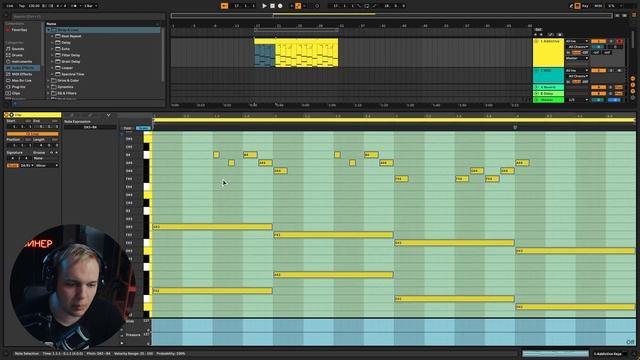Image resolution: width=640 pixels, height=360 pixels.
Task: Set Addictive track monitor to Auto
Action: [576, 53]
